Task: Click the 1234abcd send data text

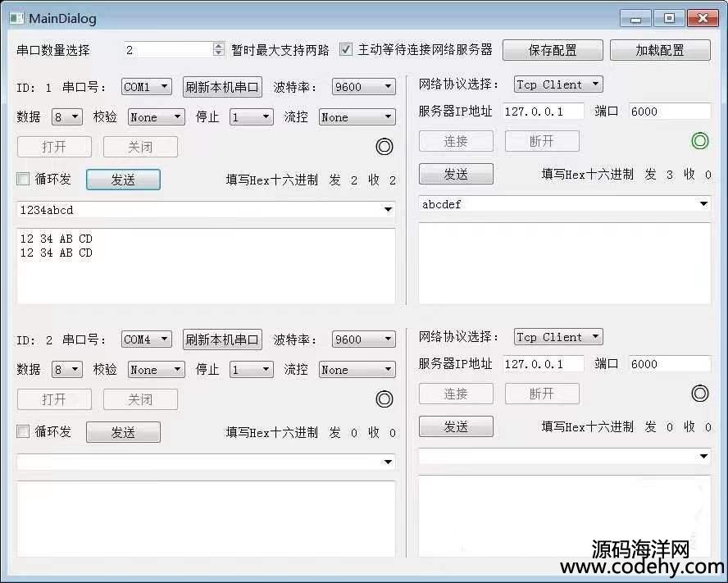Action: pyautogui.click(x=47, y=210)
